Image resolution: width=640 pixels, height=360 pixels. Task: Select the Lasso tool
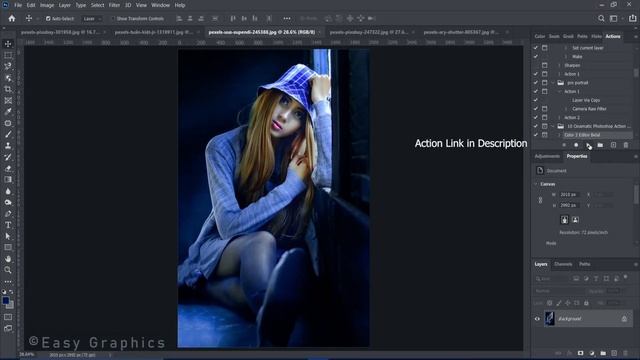[x=8, y=66]
